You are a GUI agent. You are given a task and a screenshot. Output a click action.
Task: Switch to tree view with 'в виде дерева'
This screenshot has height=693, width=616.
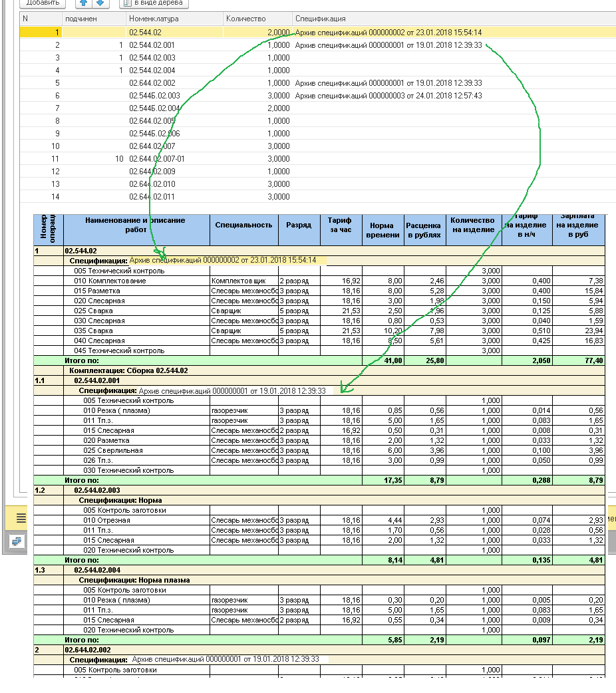154,3
